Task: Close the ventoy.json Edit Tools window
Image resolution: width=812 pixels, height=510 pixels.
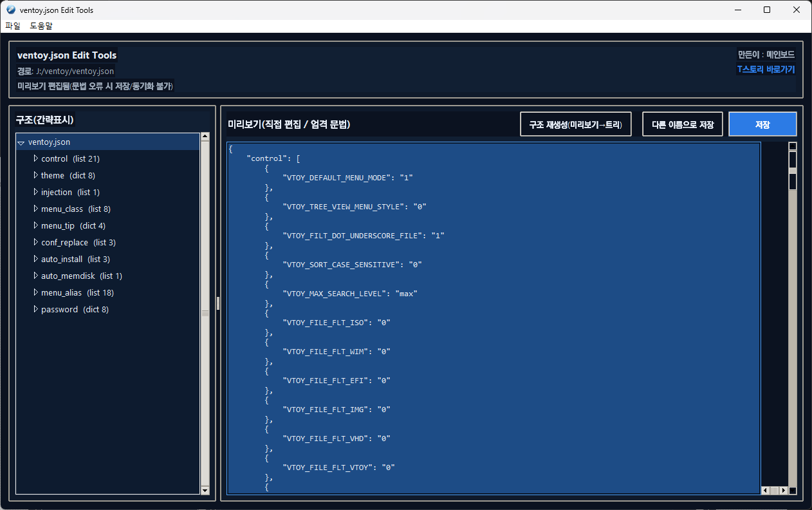Action: pyautogui.click(x=797, y=10)
